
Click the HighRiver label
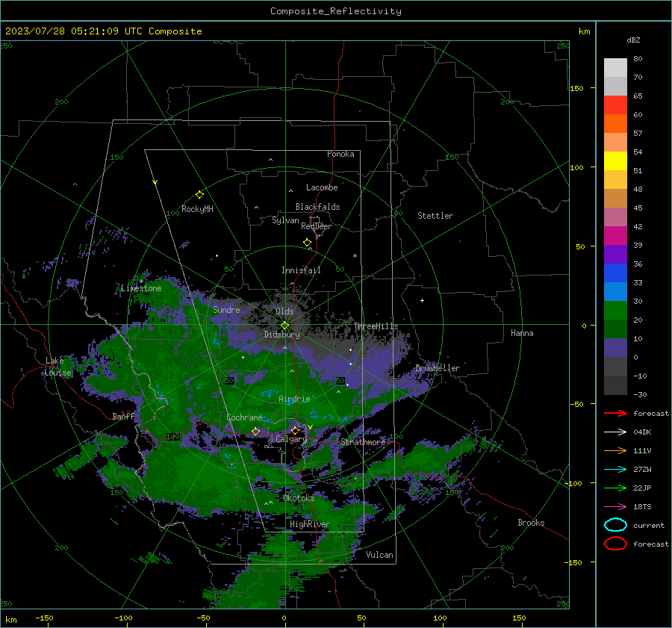click(309, 524)
